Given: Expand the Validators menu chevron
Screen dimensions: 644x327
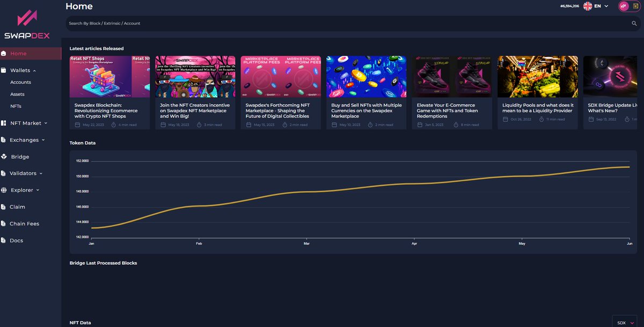Looking at the screenshot, I should [41, 173].
